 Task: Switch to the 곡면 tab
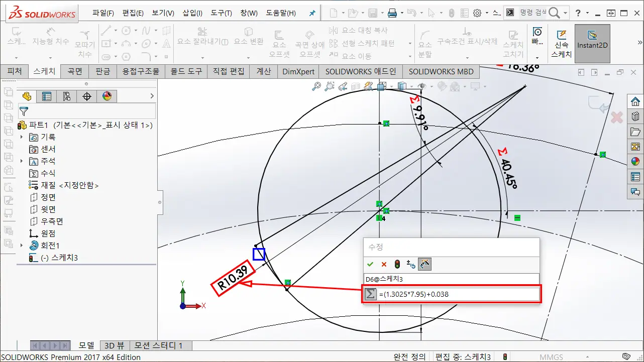click(75, 72)
